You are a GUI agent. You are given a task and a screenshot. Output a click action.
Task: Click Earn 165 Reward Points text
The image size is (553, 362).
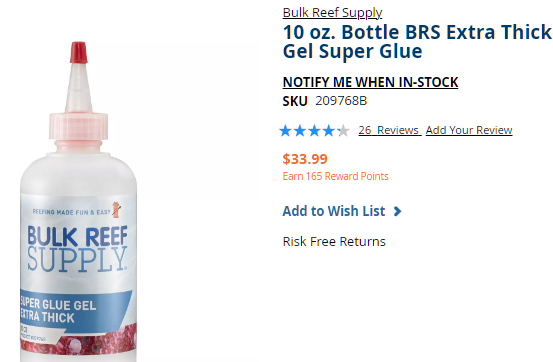(335, 176)
